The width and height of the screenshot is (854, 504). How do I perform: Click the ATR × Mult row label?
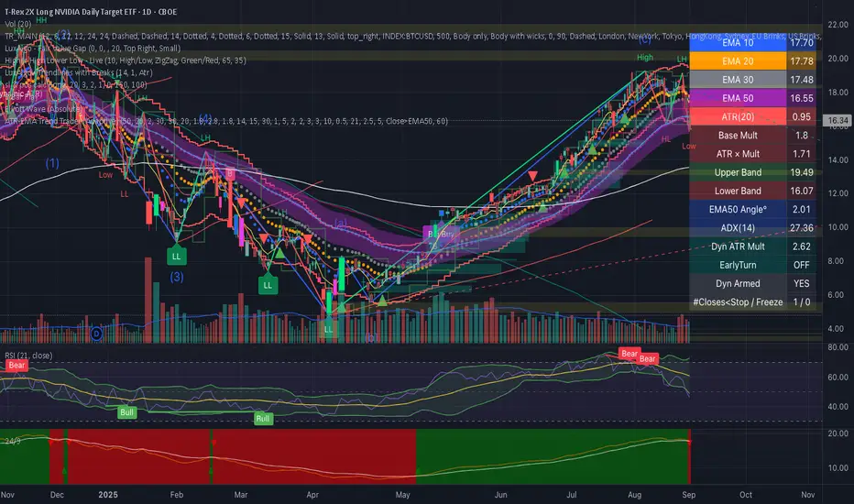738,154
